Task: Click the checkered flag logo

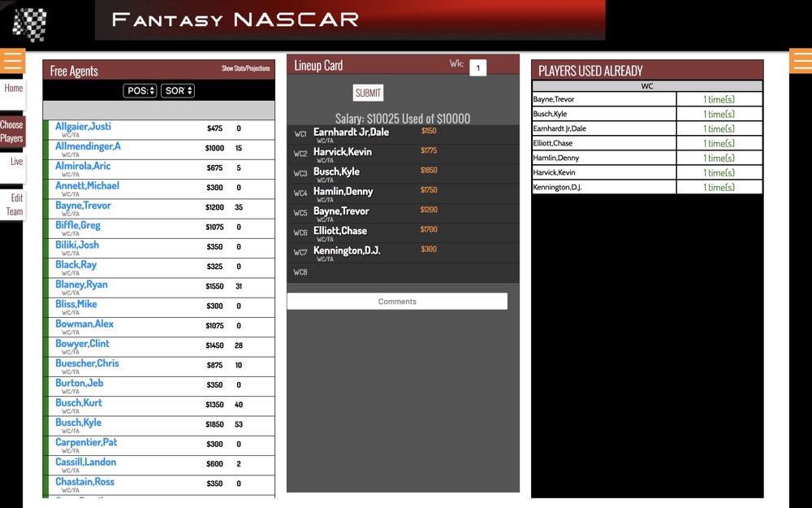Action: tap(29, 24)
